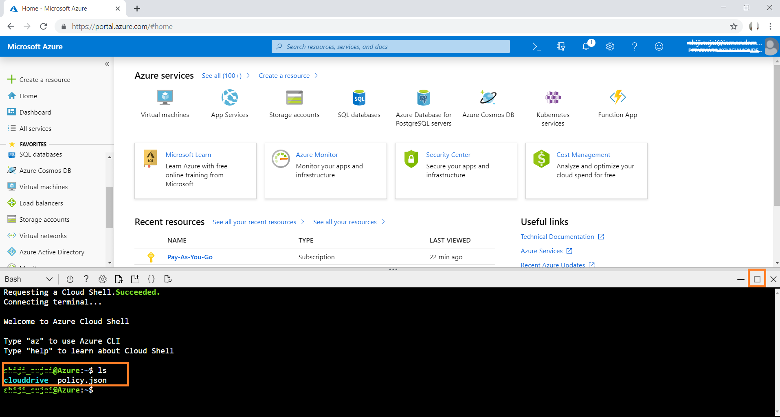This screenshot has width=780, height=420.
Task: Open the Azure Cosmos DB service icon
Action: coord(487,98)
